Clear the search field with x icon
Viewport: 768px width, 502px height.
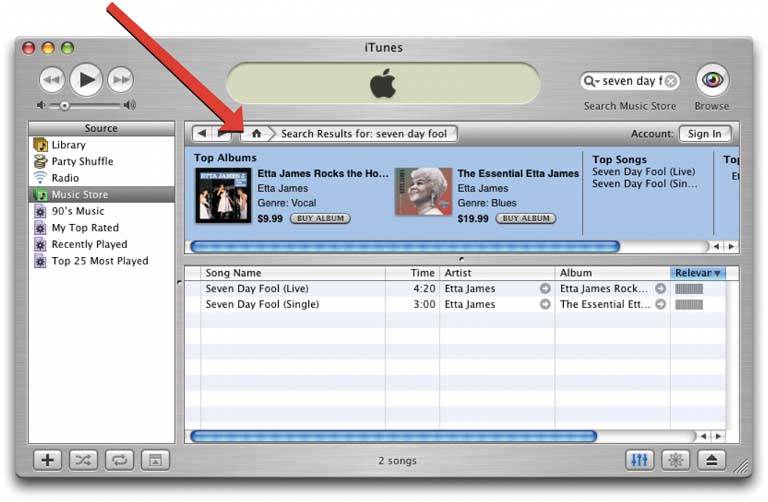(x=672, y=81)
